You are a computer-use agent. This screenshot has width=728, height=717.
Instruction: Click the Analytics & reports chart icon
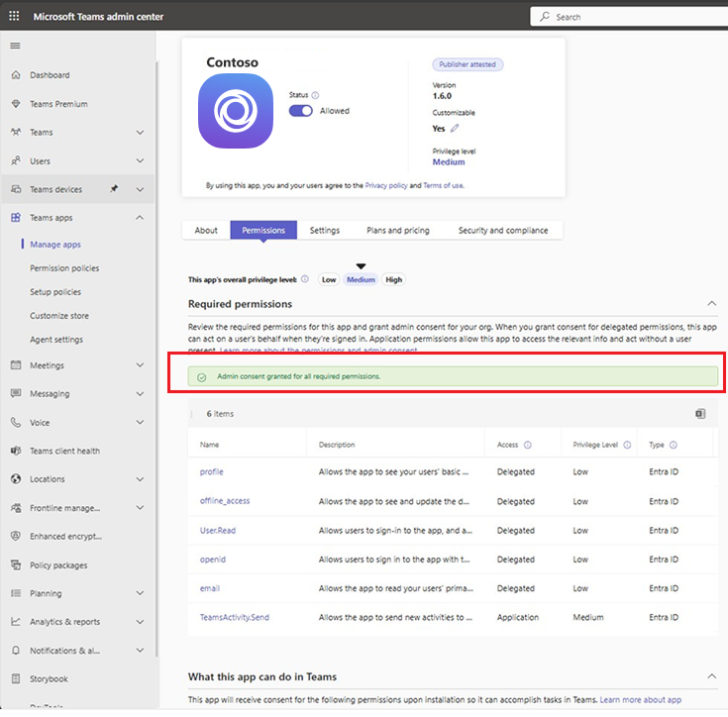[x=16, y=621]
